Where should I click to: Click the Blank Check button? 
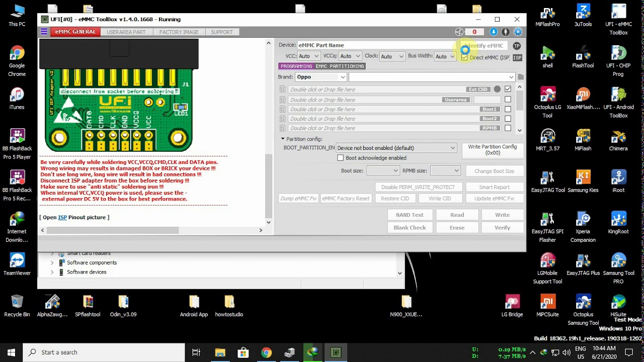point(410,228)
